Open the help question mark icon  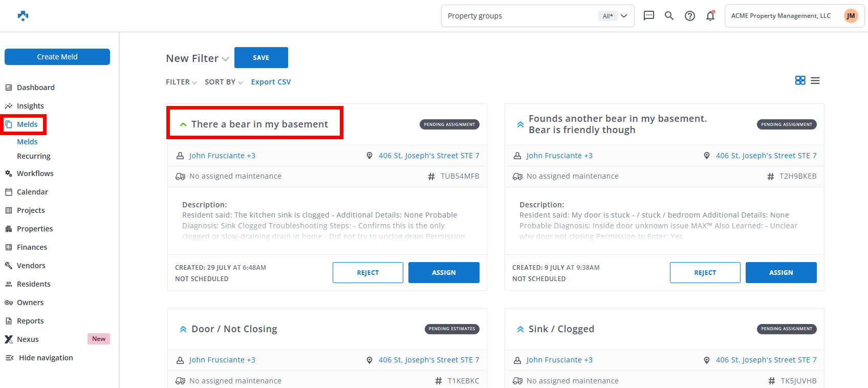click(x=690, y=16)
